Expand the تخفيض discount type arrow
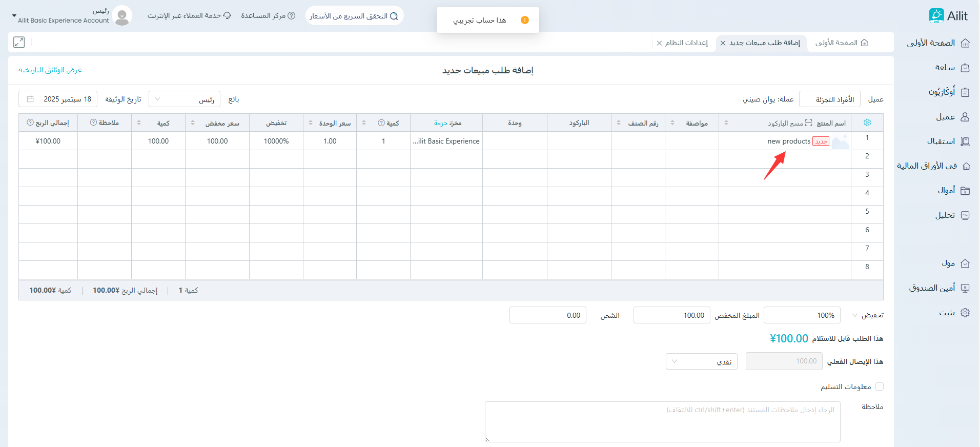The image size is (980, 447). point(854,315)
